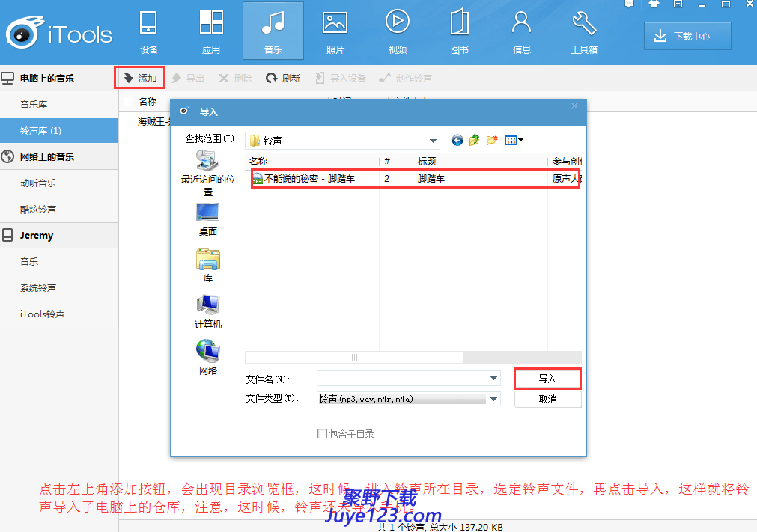Close the 导入 dialog
The image size is (757, 532).
(x=574, y=106)
